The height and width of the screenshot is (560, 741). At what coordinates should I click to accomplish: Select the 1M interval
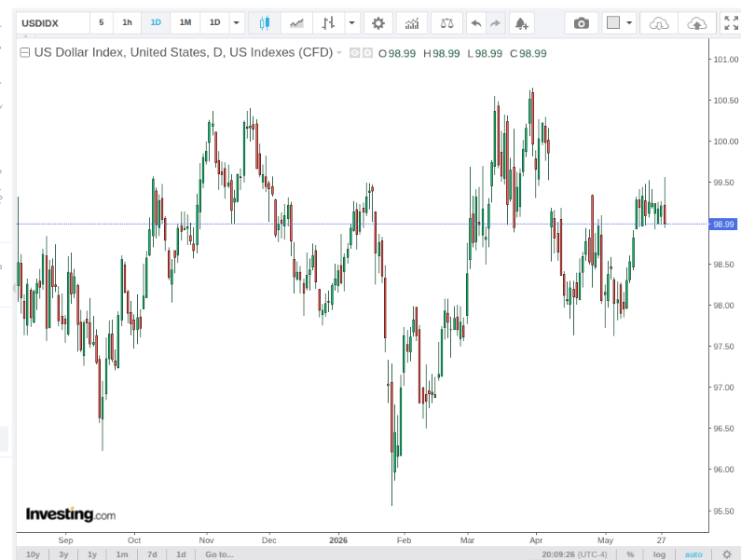coord(185,22)
